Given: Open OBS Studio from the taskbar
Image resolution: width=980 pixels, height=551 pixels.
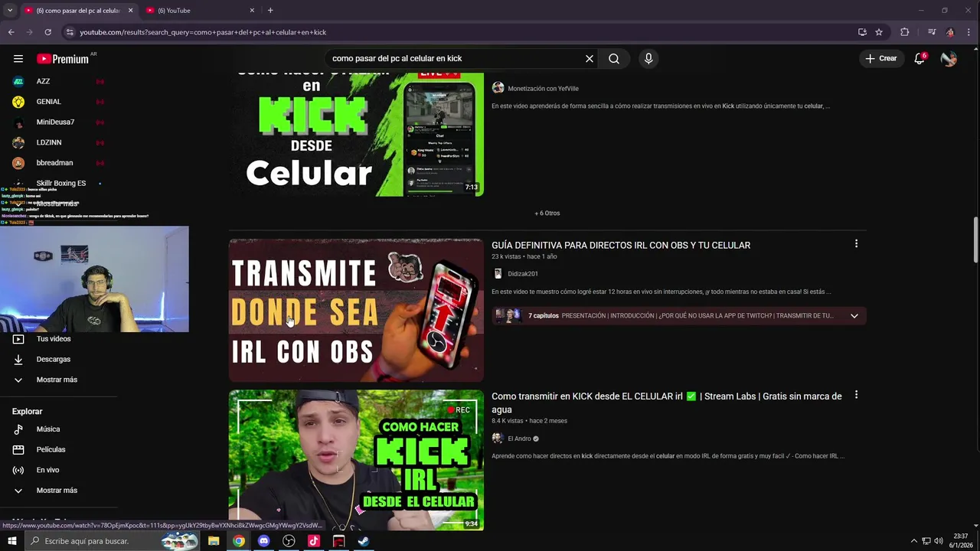Looking at the screenshot, I should click(289, 541).
